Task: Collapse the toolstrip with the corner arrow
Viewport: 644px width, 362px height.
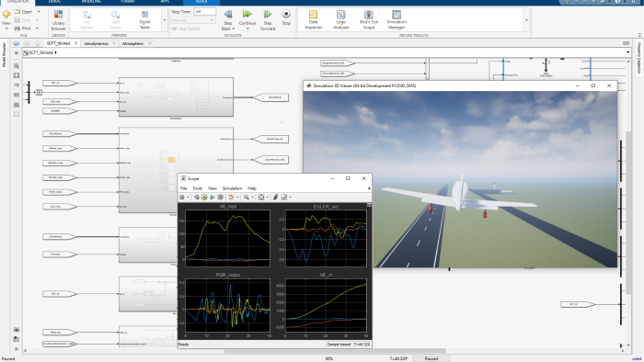Action: click(x=639, y=36)
